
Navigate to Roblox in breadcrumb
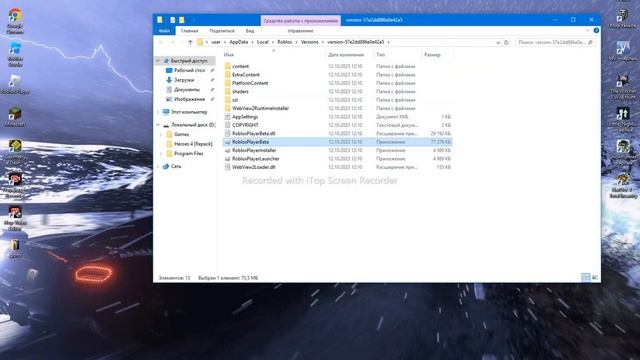click(x=284, y=42)
